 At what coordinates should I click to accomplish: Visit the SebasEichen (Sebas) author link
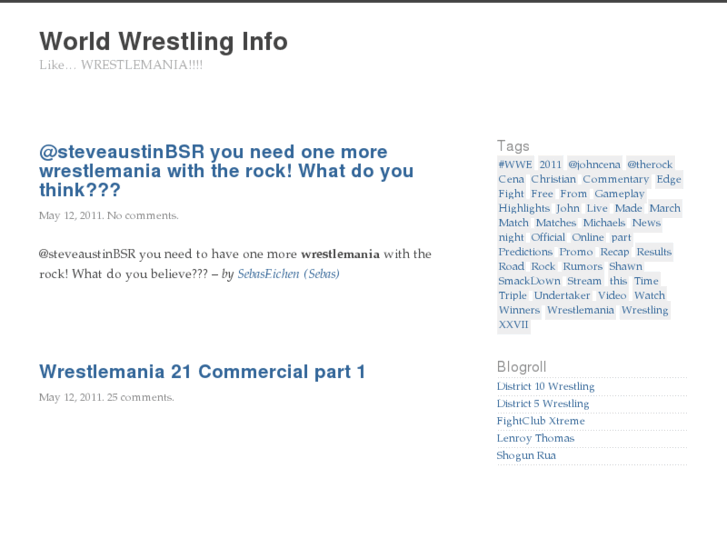(x=288, y=274)
